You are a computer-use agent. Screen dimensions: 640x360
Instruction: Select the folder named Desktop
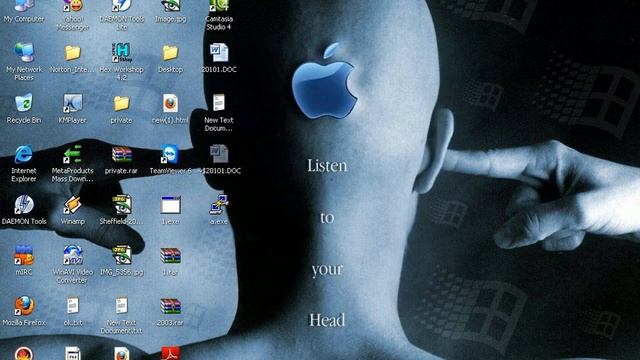[x=170, y=53]
